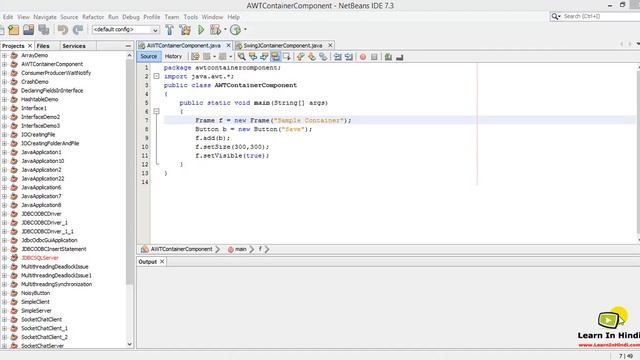Find Selection magnifier icon in editor toolbar
The image size is (640, 360).
click(242, 57)
